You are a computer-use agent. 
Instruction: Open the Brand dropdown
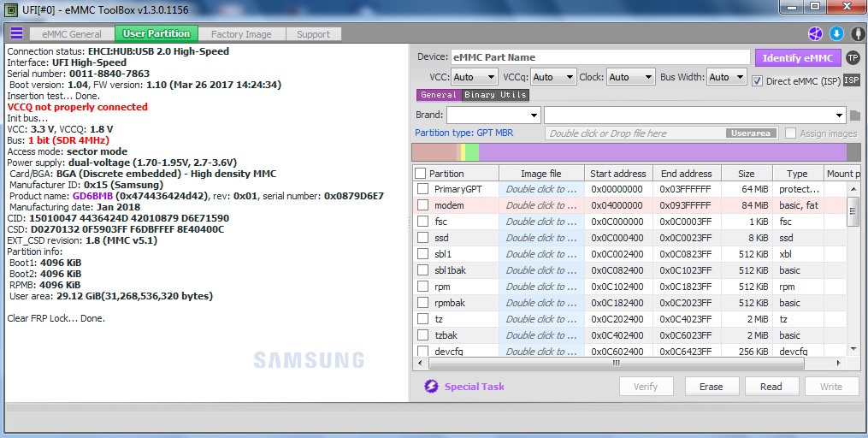tap(493, 115)
